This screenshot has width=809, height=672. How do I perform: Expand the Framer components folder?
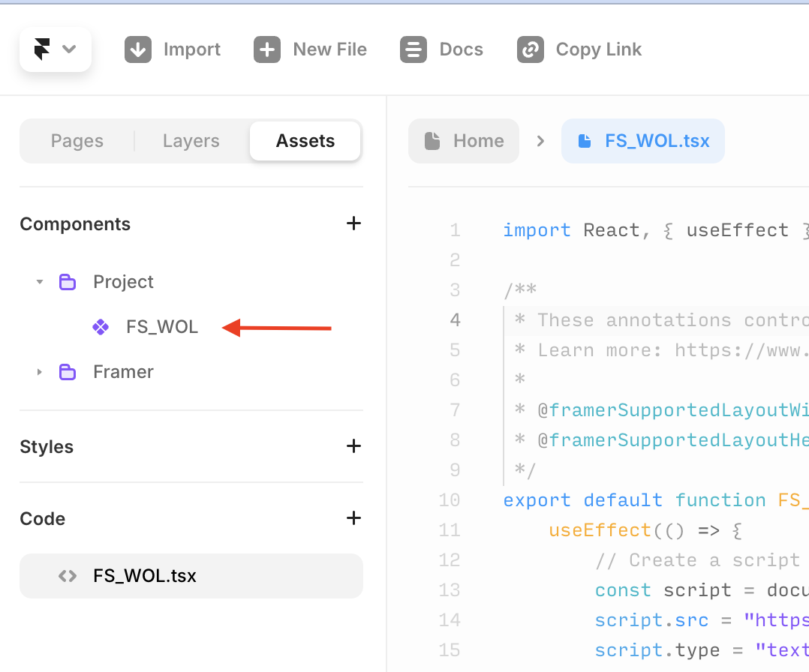(x=39, y=371)
